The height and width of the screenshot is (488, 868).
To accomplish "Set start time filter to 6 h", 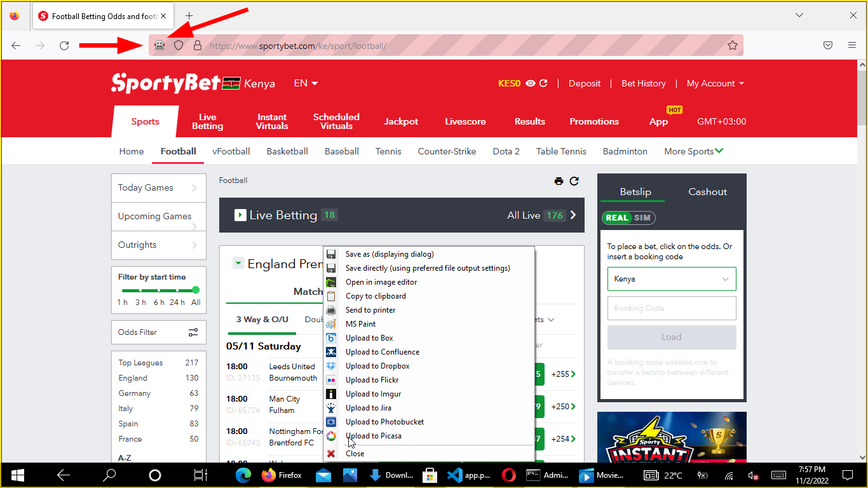I will pos(159,302).
